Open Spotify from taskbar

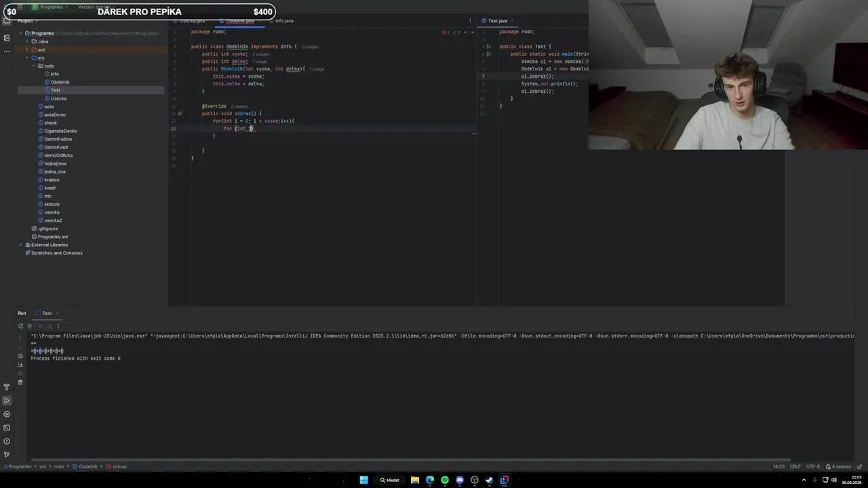pos(445,480)
